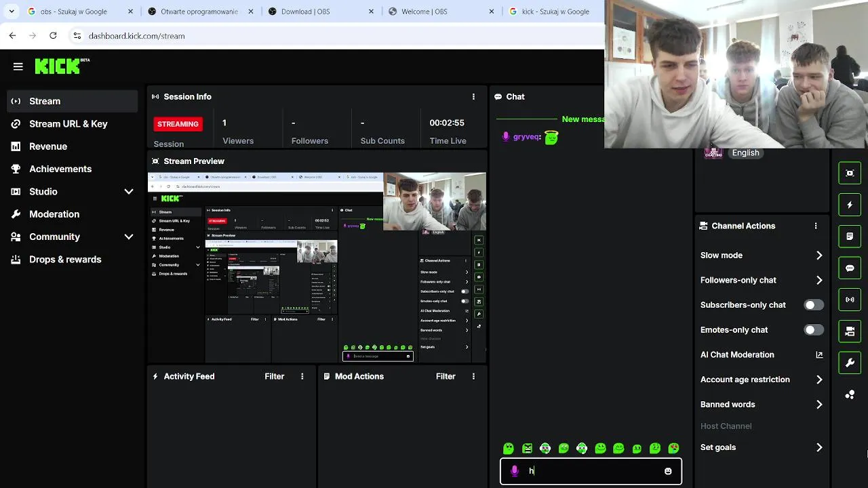Image resolution: width=868 pixels, height=488 pixels.
Task: Click the Viewers count value
Action: pyautogui.click(x=224, y=123)
